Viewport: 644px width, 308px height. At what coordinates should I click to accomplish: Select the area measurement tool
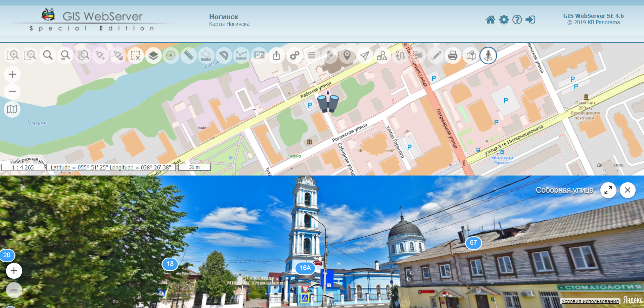206,55
